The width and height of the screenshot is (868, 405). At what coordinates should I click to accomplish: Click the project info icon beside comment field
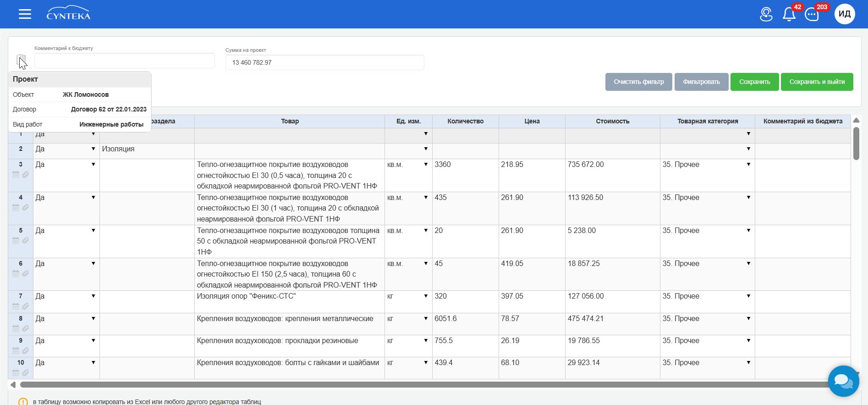[21, 60]
